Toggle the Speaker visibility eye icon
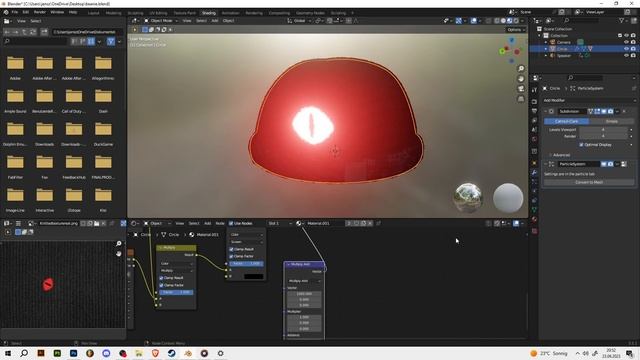The height and width of the screenshot is (360, 640). [626, 56]
